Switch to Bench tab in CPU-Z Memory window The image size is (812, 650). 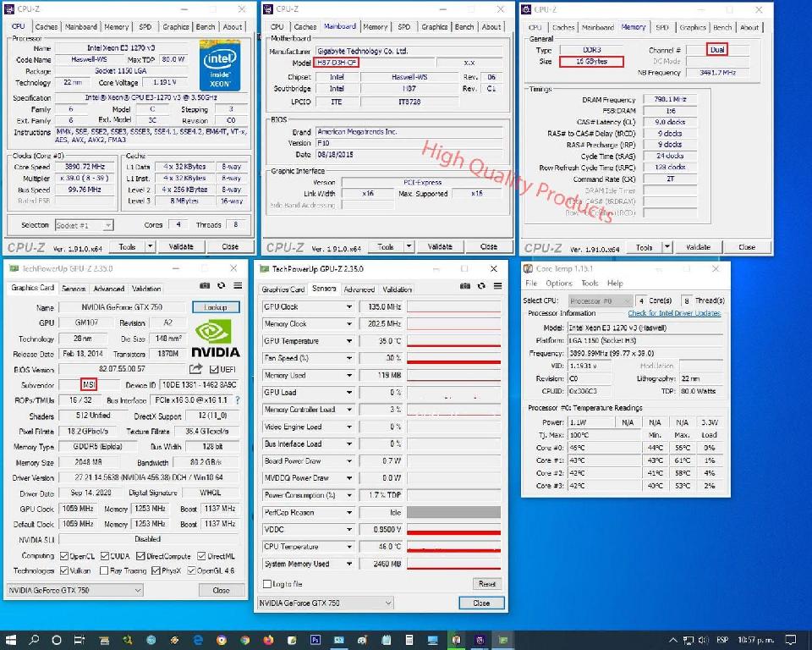click(x=722, y=27)
